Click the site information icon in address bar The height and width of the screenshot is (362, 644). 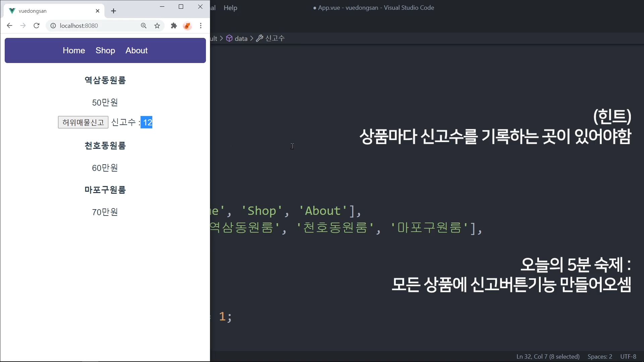(53, 26)
